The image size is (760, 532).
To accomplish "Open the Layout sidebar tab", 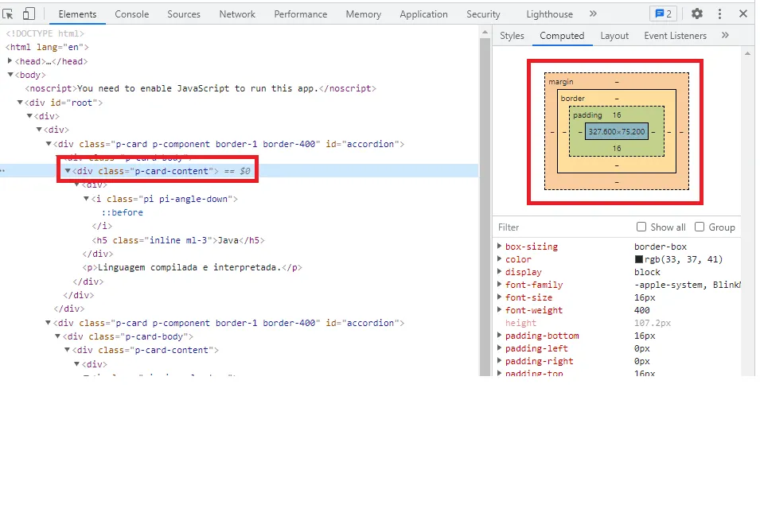I will coord(614,35).
